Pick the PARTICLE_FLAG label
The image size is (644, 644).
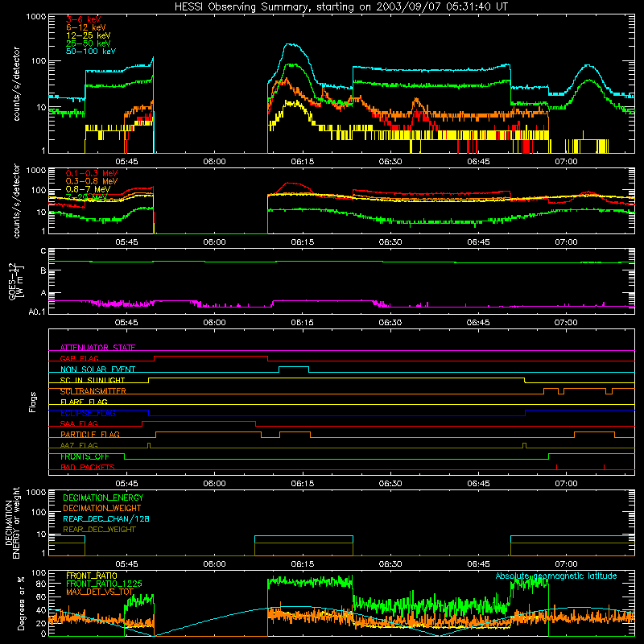click(90, 435)
